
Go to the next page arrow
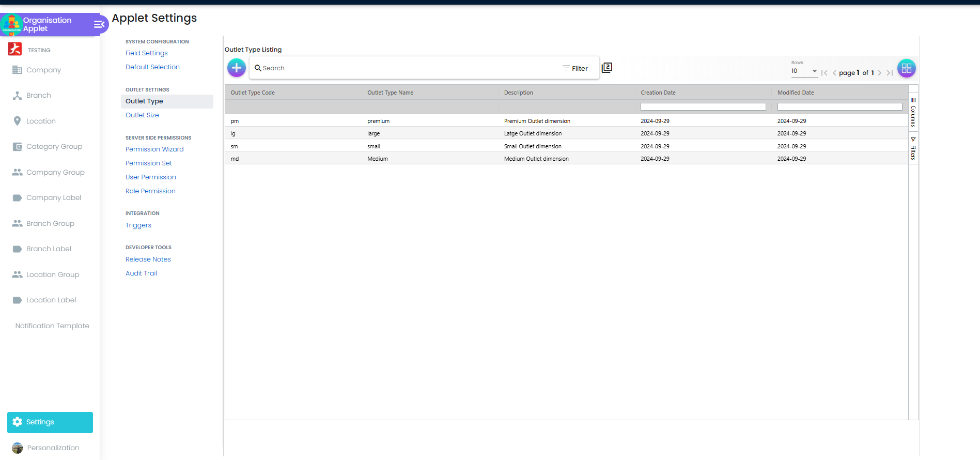coord(879,73)
